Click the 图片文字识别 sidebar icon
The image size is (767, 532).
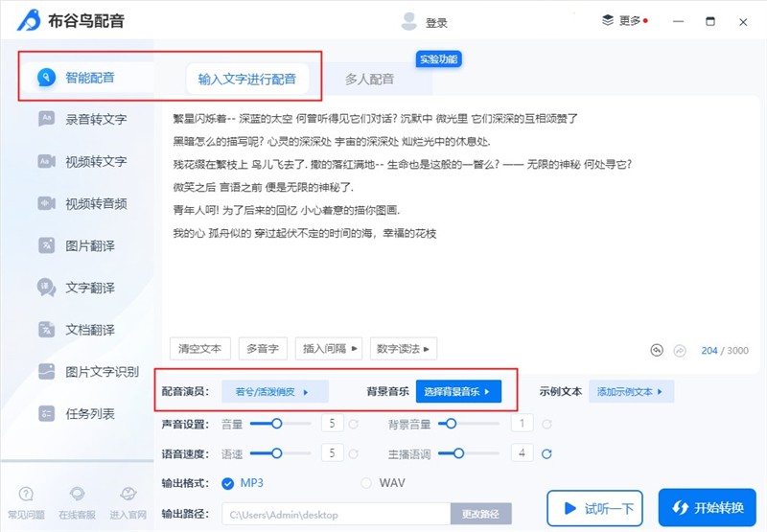tap(46, 372)
